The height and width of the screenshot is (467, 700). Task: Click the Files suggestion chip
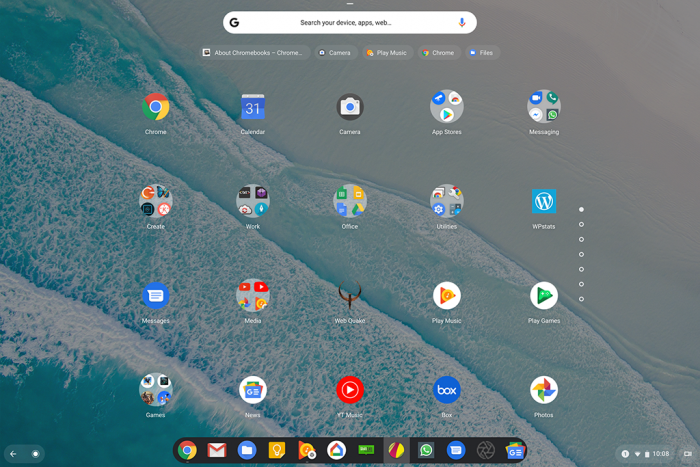coord(482,53)
